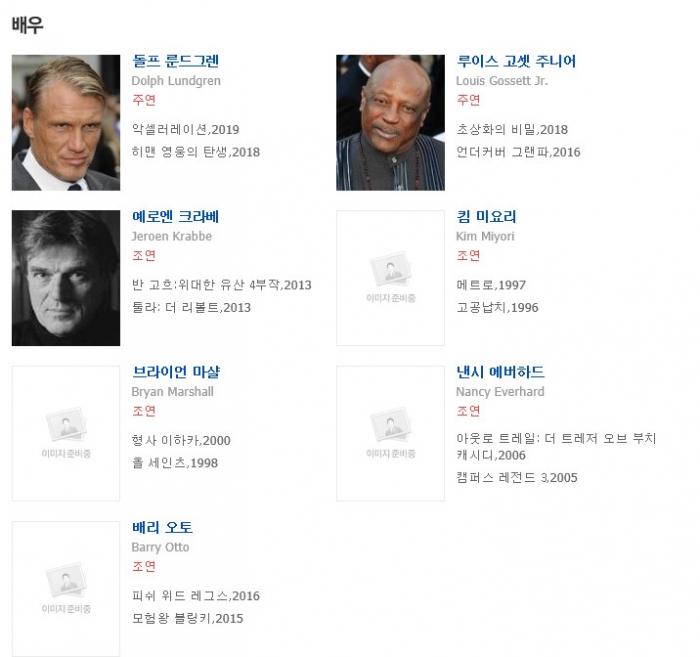Open the film 모험왕 블링키,2015
The image size is (700, 657).
point(188,618)
